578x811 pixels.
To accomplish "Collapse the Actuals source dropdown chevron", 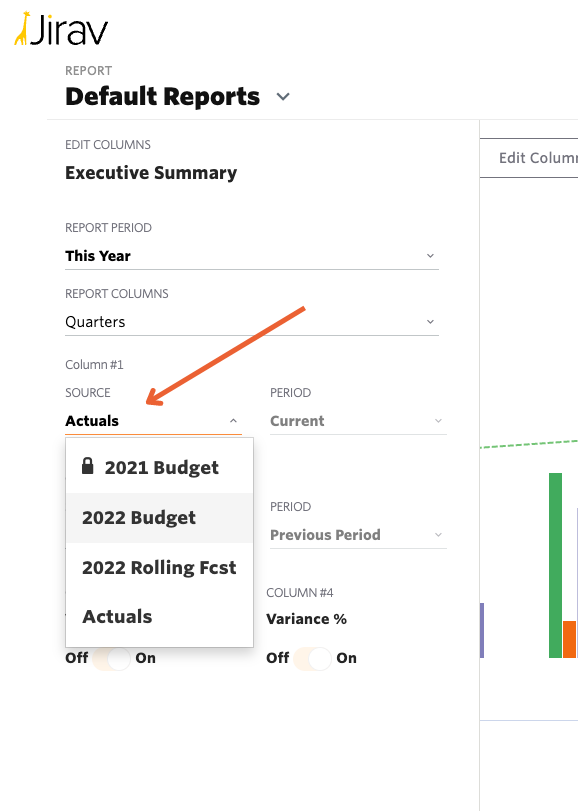I will [232, 420].
